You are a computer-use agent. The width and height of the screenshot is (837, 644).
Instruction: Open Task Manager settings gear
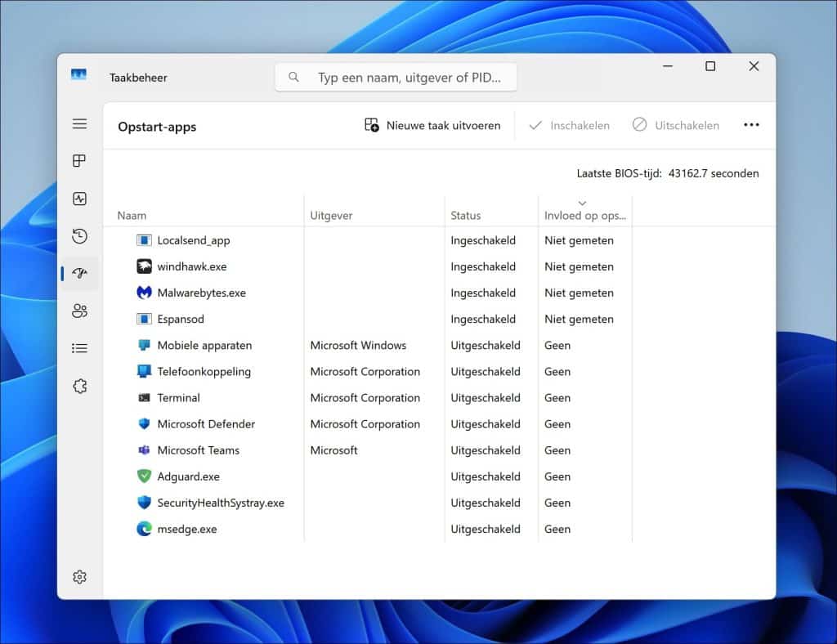coord(79,577)
